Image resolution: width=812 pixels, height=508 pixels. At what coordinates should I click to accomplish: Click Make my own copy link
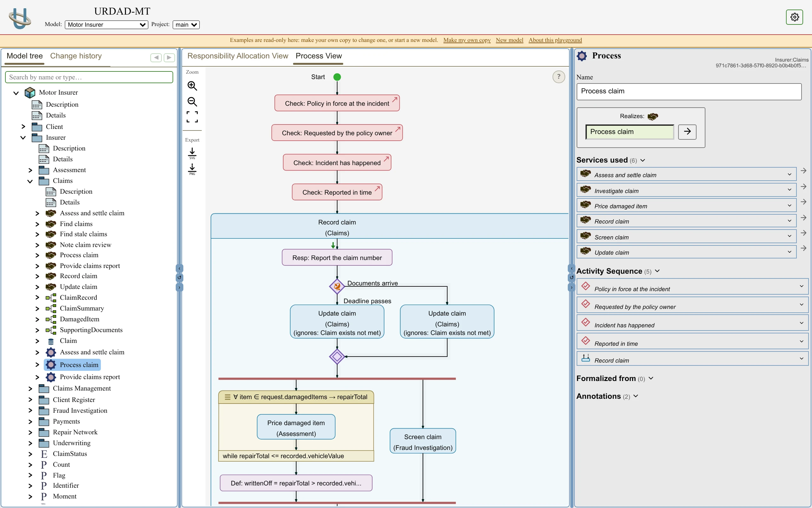click(467, 40)
